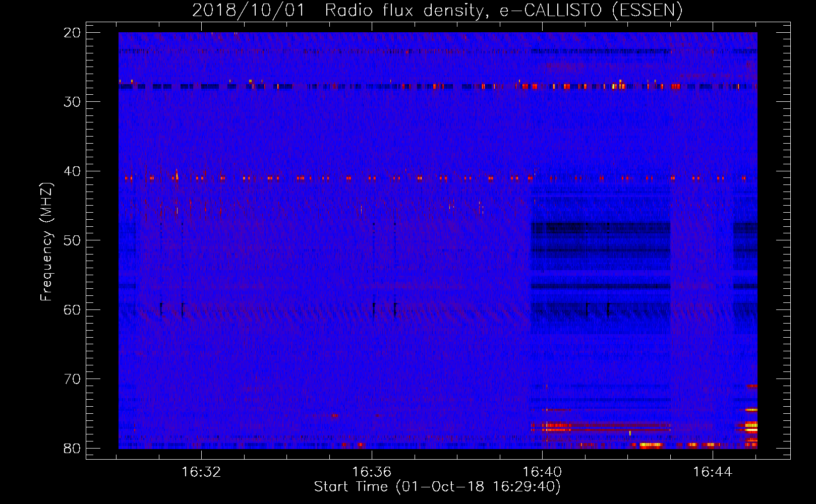
Task: Click the 60 frequency tick label
Action: (x=72, y=309)
